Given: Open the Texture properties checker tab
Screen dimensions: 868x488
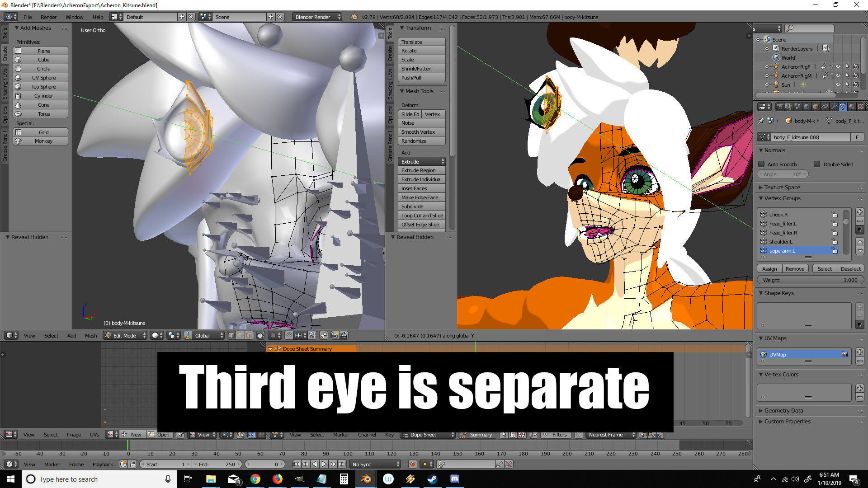Looking at the screenshot, I should click(x=861, y=107).
